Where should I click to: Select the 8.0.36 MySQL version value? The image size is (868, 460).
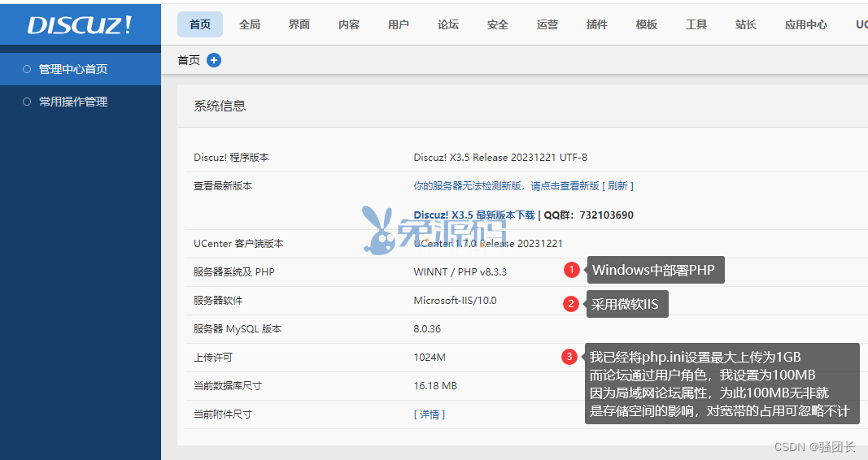click(x=427, y=329)
